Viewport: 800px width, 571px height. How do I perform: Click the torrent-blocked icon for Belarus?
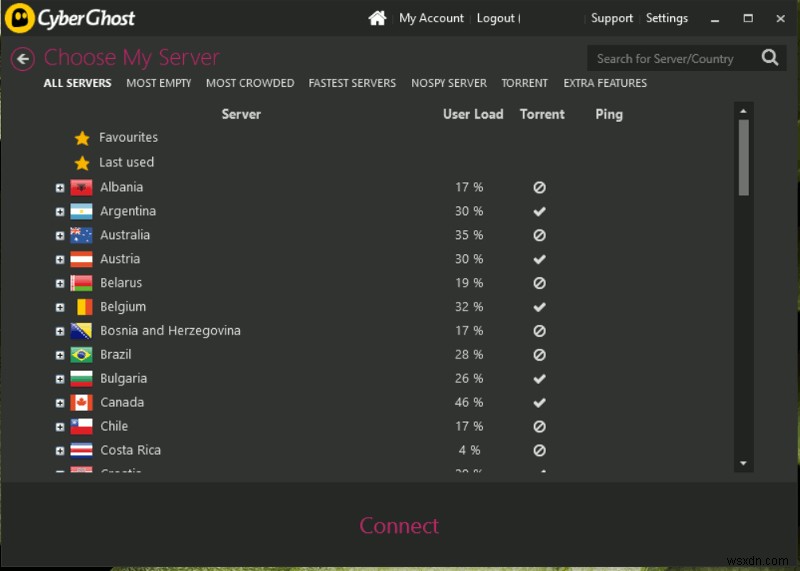tap(539, 283)
